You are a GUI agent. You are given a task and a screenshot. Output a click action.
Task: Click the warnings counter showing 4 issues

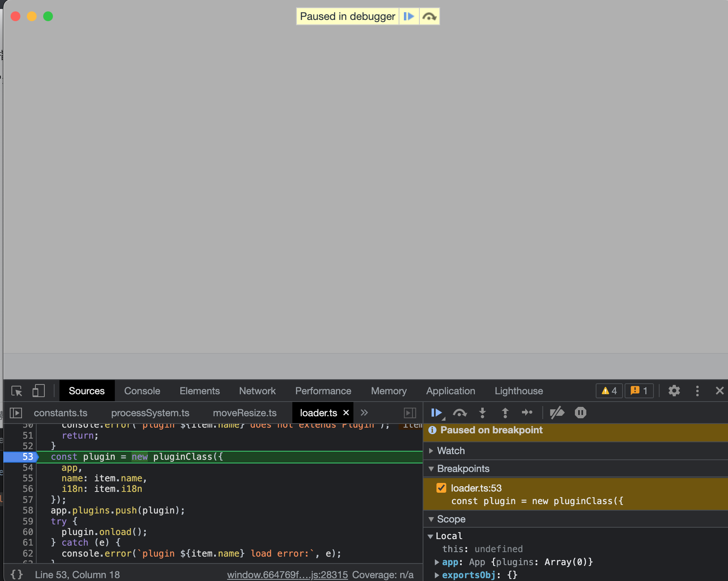(x=609, y=391)
